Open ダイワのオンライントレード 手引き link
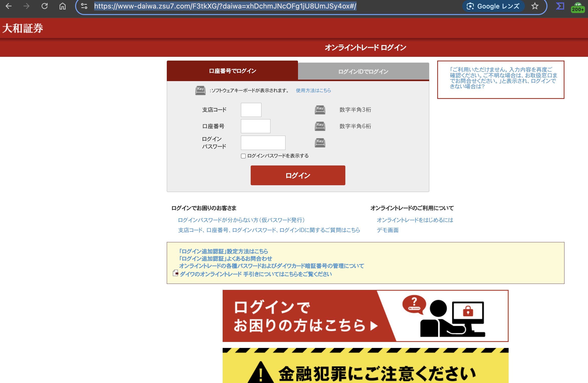The width and height of the screenshot is (588, 383). (x=256, y=274)
